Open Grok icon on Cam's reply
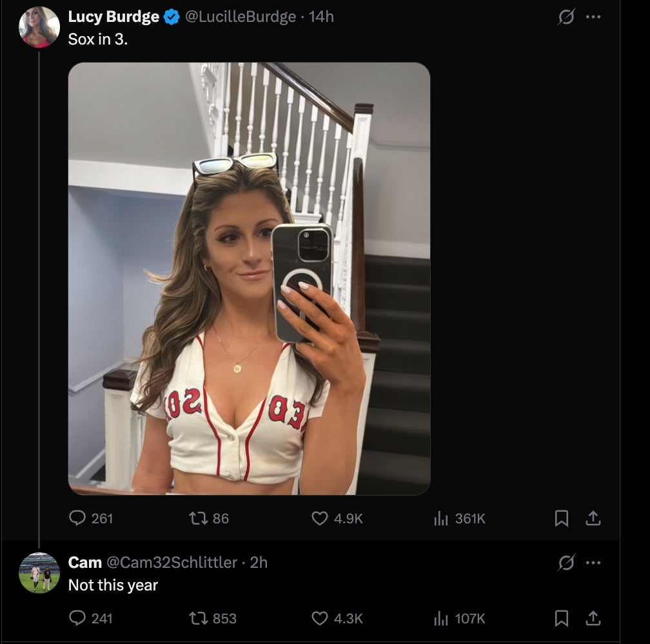This screenshot has height=644, width=650. coord(566,563)
